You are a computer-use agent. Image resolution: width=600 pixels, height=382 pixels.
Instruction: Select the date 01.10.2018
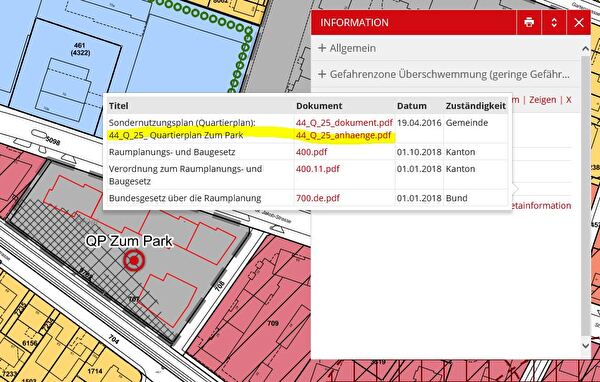[419, 152]
